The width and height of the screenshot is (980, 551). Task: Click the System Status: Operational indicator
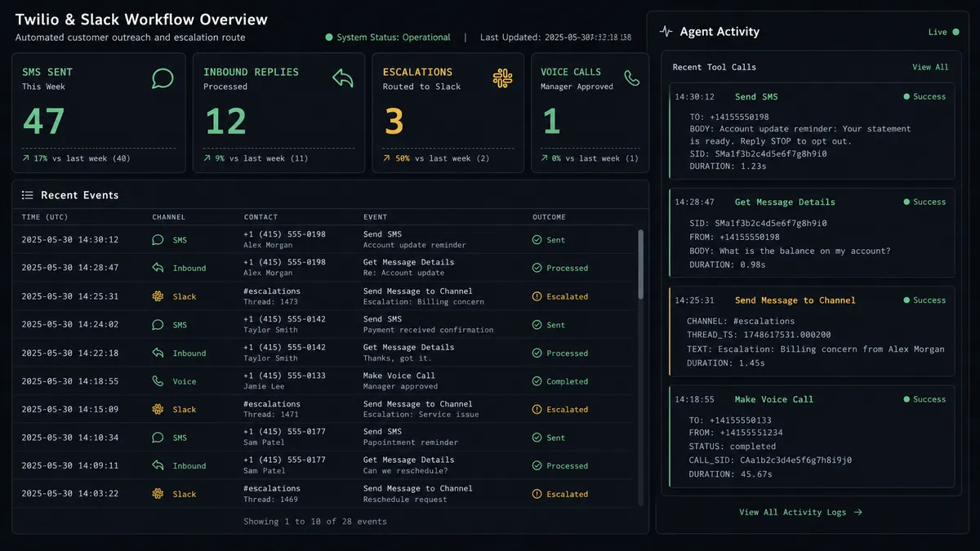tap(388, 38)
